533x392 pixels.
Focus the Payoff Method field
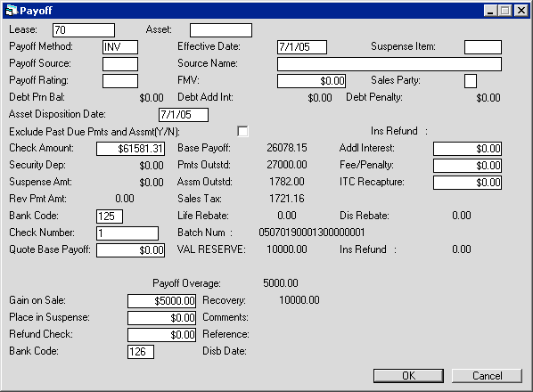click(x=120, y=47)
